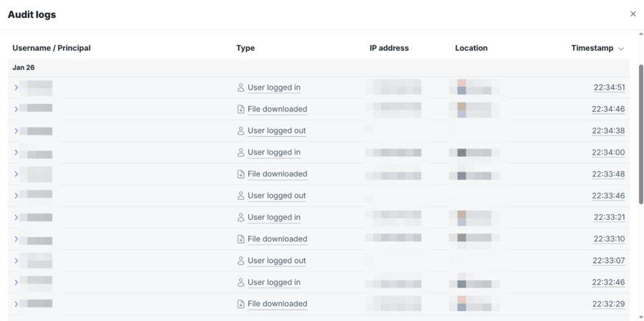Click the Username / Principal column header
The image size is (644, 321).
click(52, 48)
